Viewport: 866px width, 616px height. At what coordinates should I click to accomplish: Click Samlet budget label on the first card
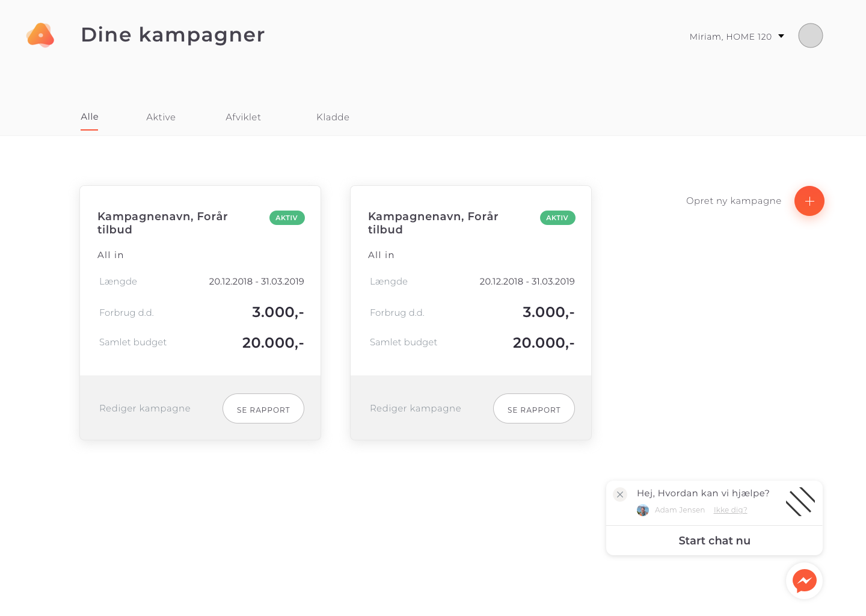coord(133,342)
